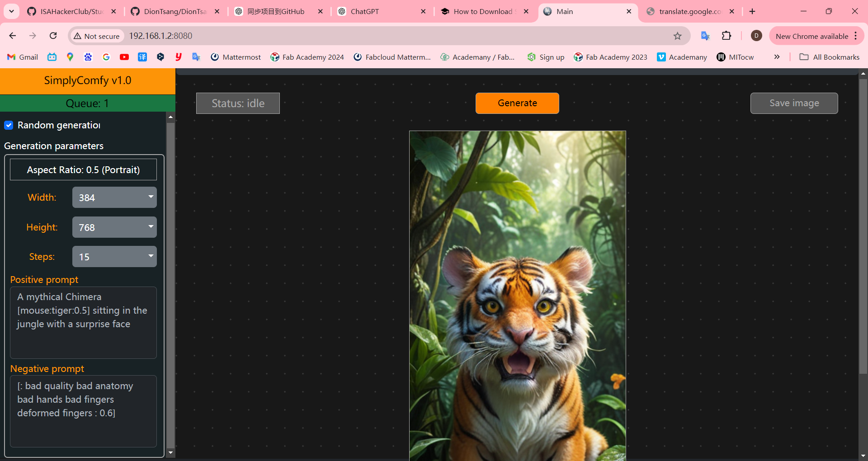This screenshot has height=461, width=868.
Task: Click the Save image button
Action: coord(794,103)
